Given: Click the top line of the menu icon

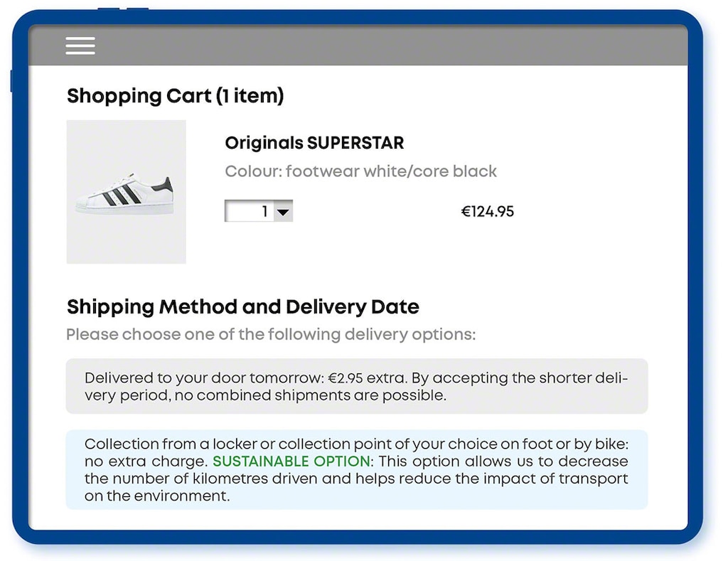Looking at the screenshot, I should 80,38.
